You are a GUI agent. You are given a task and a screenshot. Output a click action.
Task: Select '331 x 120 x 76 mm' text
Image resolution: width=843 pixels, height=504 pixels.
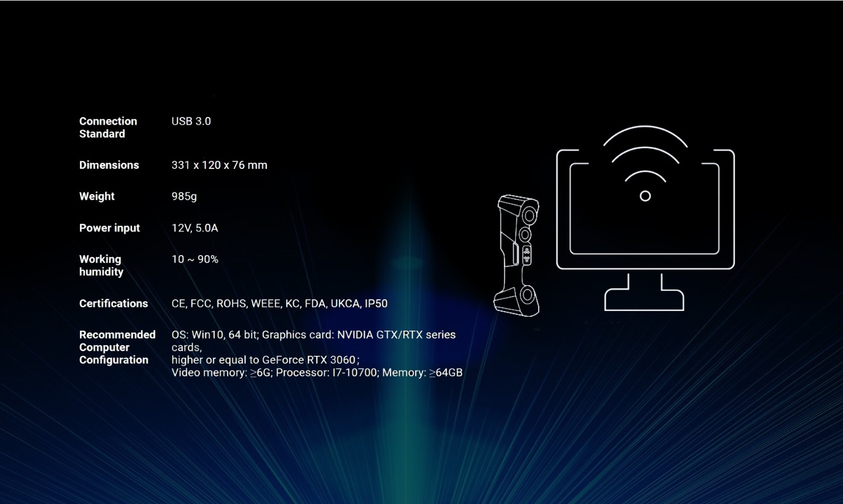[219, 165]
